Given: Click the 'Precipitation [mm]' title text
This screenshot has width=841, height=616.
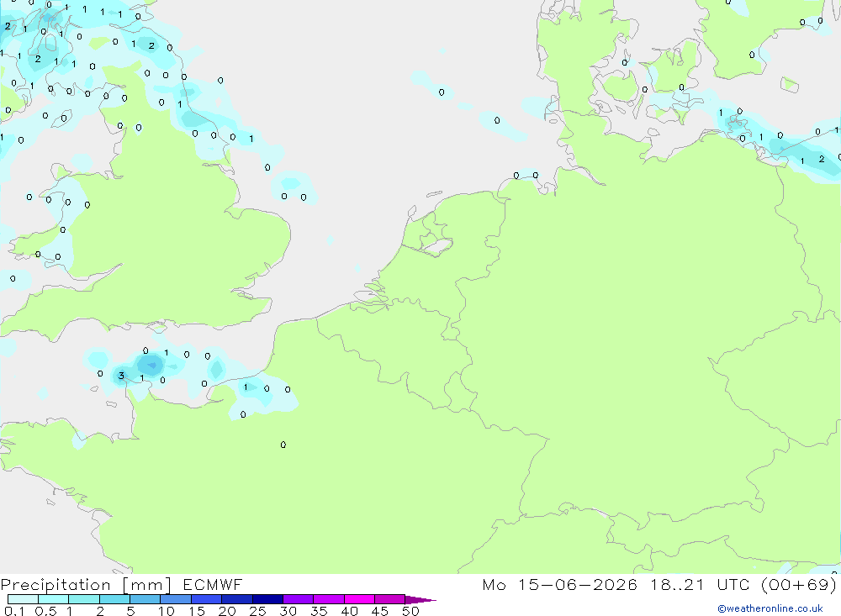Looking at the screenshot, I should click(86, 585).
